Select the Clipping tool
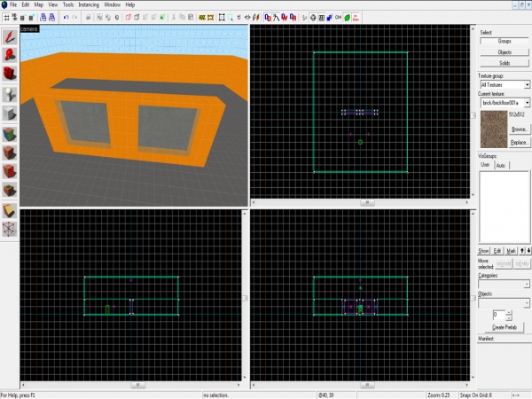The height and width of the screenshot is (399, 532). click(x=11, y=210)
